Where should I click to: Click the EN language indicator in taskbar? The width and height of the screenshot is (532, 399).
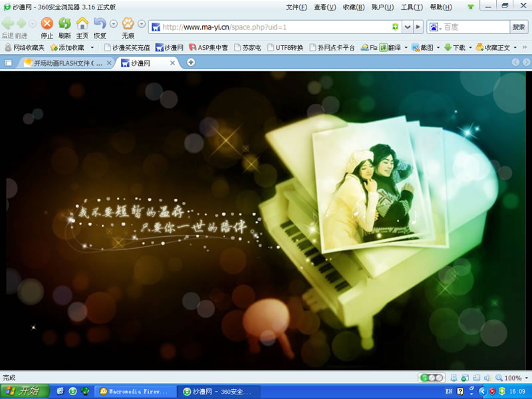click(448, 392)
